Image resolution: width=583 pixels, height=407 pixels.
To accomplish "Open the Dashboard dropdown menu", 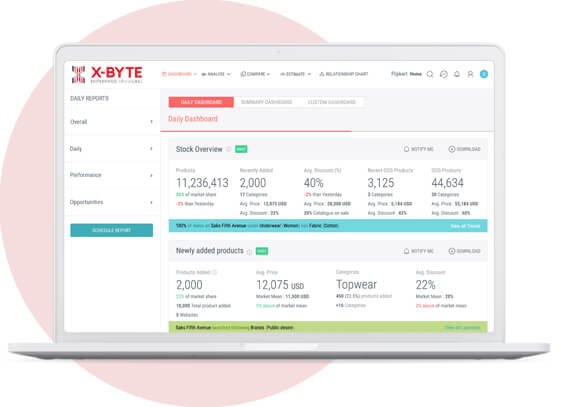I will click(179, 74).
